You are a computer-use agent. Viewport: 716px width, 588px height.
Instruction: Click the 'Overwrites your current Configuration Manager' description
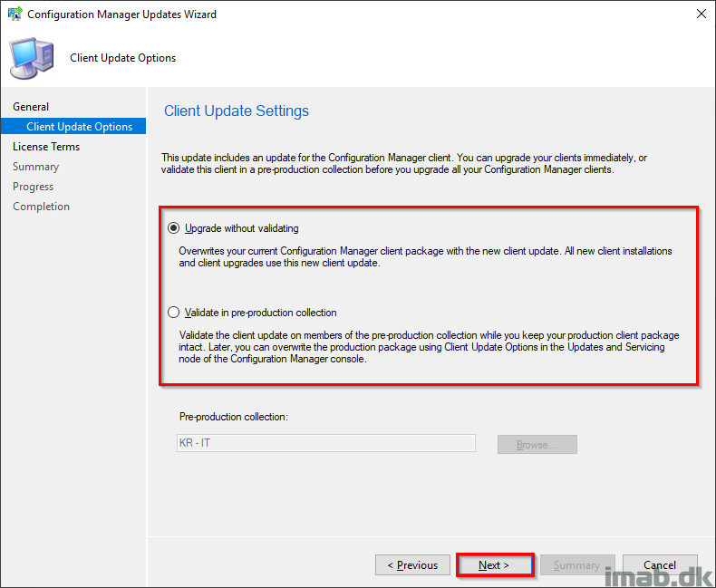point(425,256)
